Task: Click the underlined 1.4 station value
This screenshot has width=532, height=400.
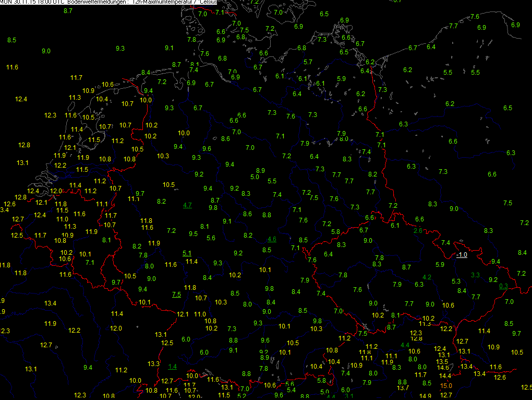Action: [x=172, y=367]
